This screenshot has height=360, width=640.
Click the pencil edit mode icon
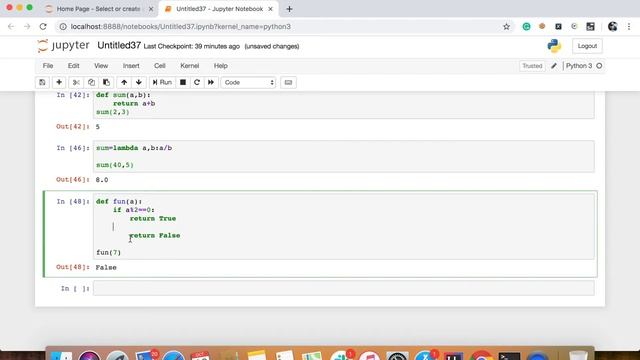(554, 66)
